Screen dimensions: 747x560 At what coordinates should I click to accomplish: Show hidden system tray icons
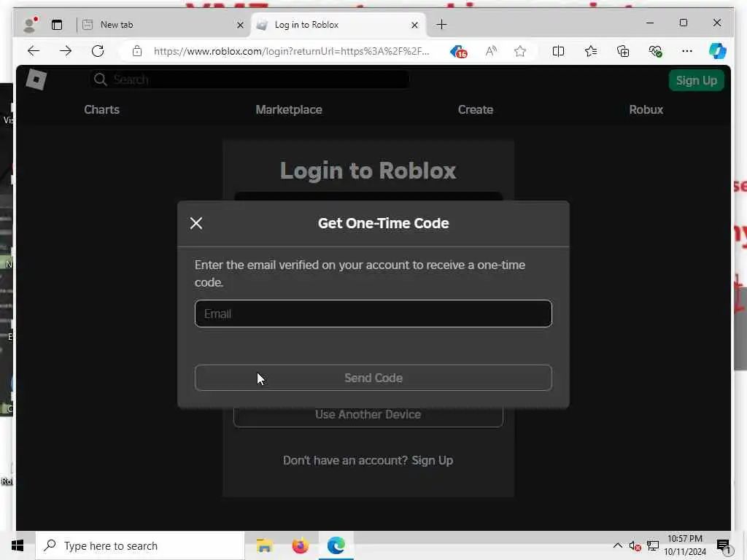pos(617,545)
